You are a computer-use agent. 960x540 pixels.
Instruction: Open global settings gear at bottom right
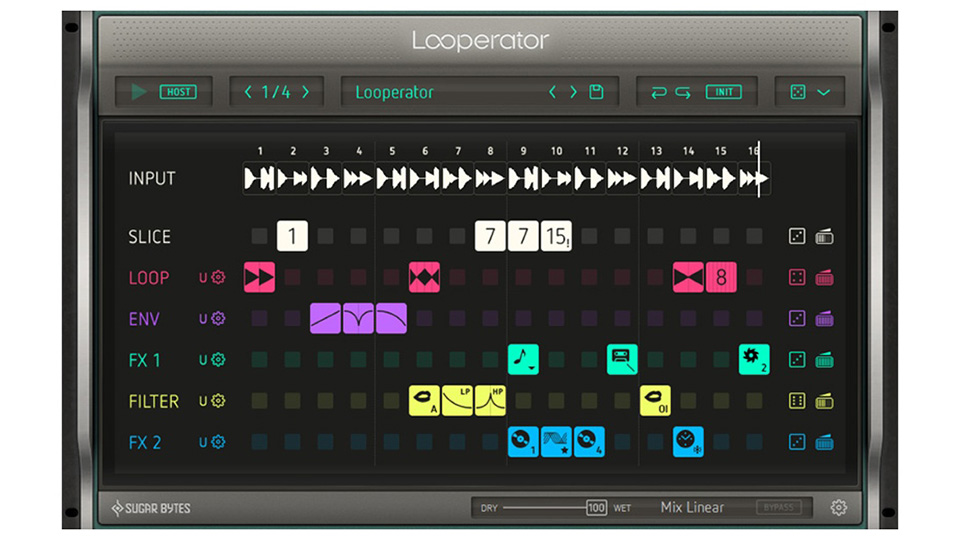point(838,508)
